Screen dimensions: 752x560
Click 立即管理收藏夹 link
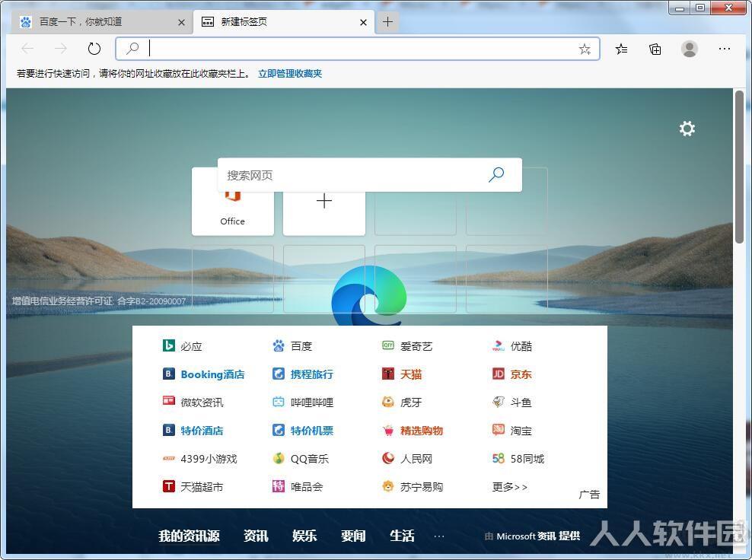coord(290,73)
